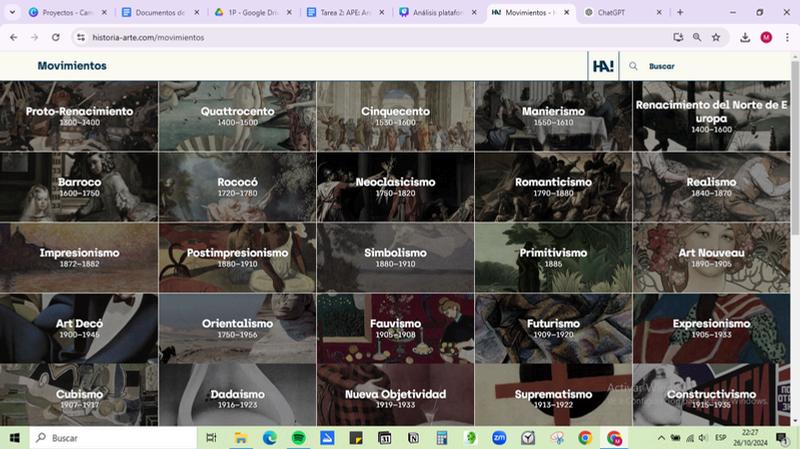The image size is (800, 449).
Task: Open the Windows Start menu
Action: tap(14, 438)
